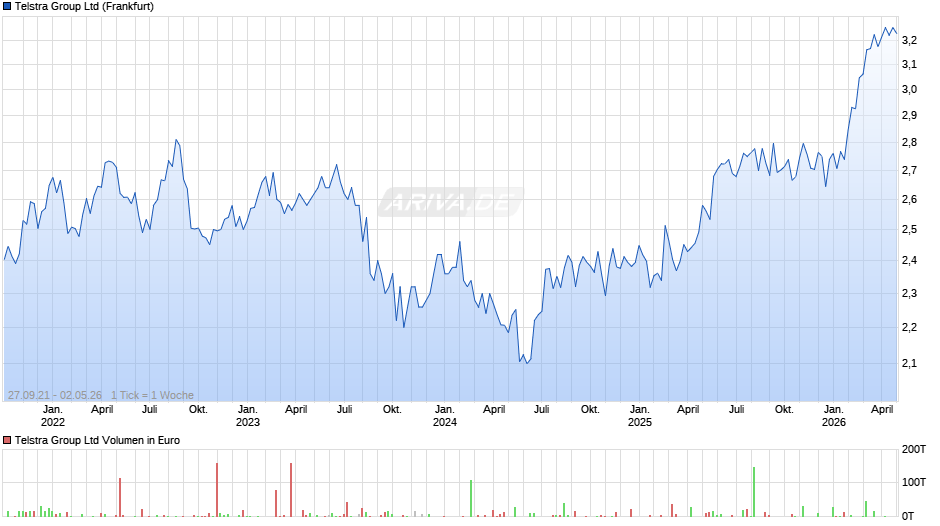940x526 pixels.
Task: Click the price axis label 3,2
Action: coord(909,40)
